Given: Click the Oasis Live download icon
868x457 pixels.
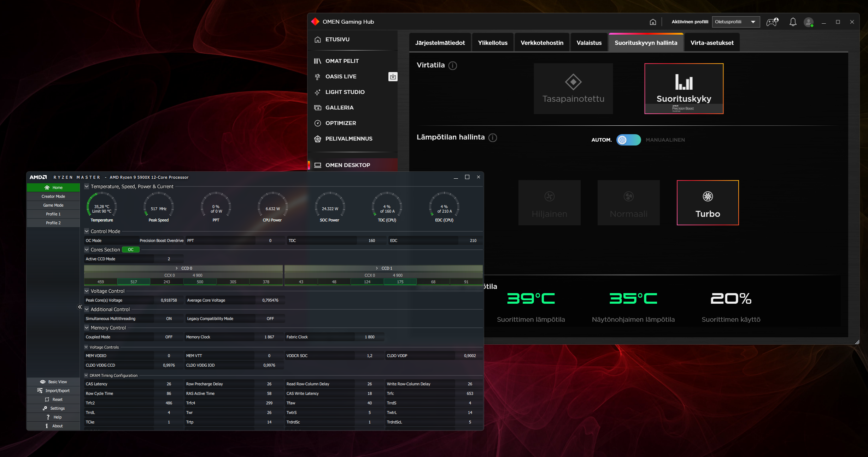Looking at the screenshot, I should [392, 77].
